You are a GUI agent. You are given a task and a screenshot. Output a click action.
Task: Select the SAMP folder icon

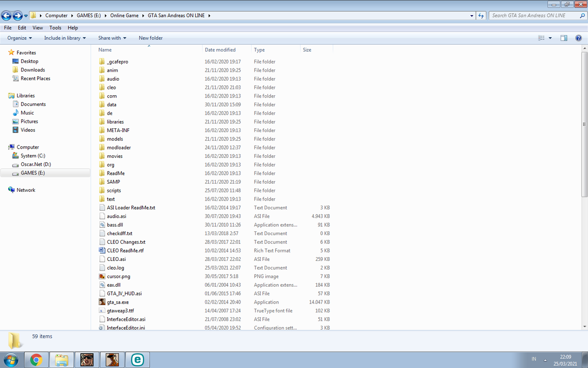point(102,182)
